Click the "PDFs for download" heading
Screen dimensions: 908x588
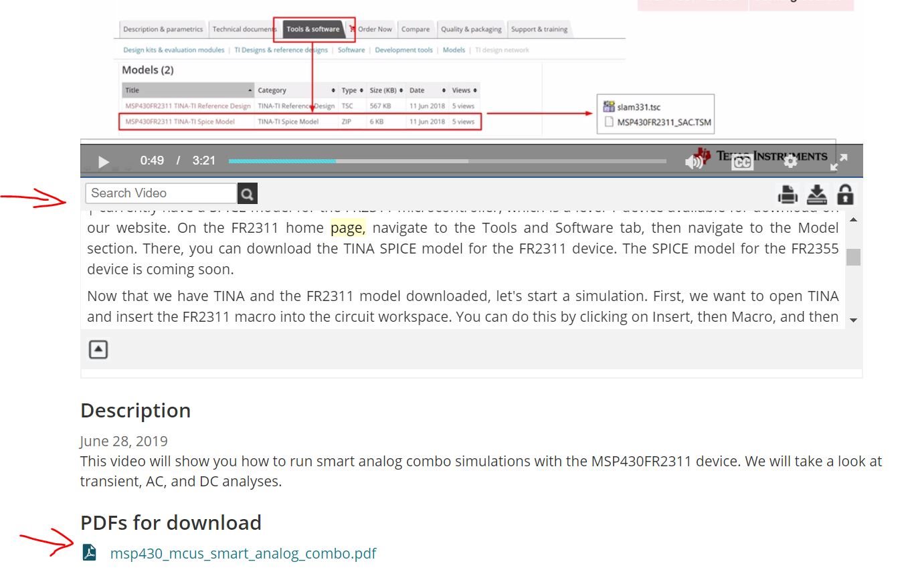pyautogui.click(x=171, y=522)
